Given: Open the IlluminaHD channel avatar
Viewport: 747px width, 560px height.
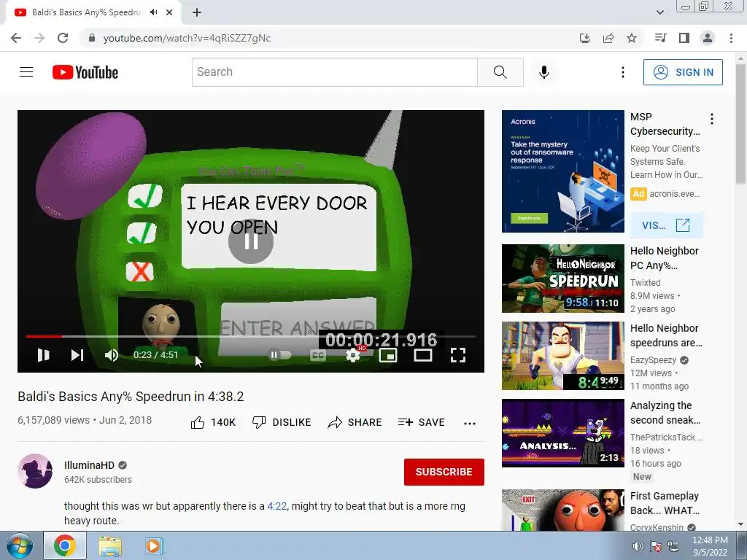Looking at the screenshot, I should click(x=35, y=471).
